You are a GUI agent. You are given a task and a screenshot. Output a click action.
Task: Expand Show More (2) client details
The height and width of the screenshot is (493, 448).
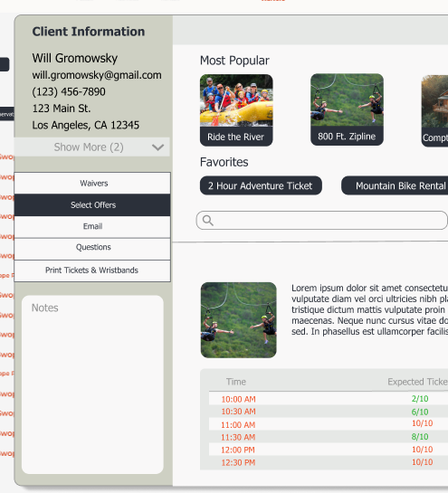tap(91, 147)
